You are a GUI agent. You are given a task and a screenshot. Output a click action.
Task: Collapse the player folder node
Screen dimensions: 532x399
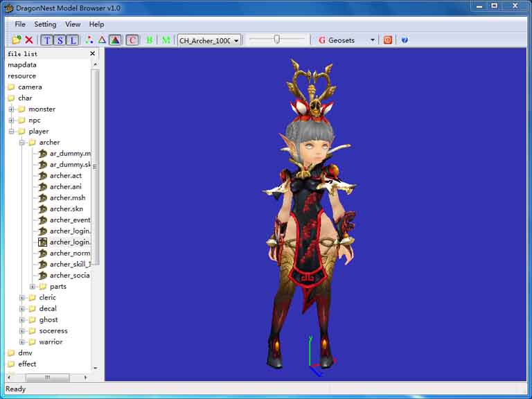pos(11,132)
